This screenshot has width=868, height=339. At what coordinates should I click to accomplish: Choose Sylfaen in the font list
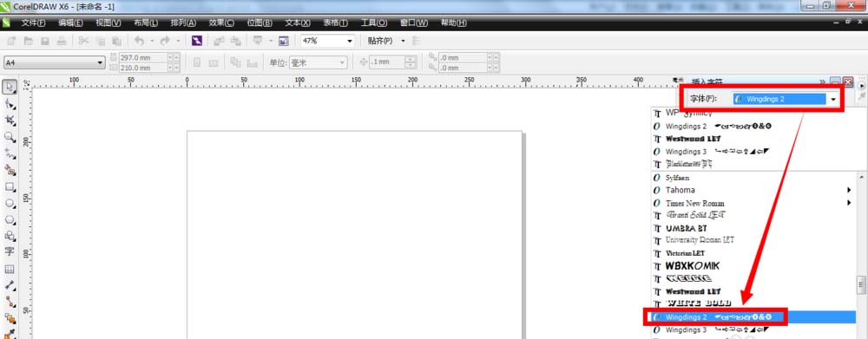coord(753,178)
